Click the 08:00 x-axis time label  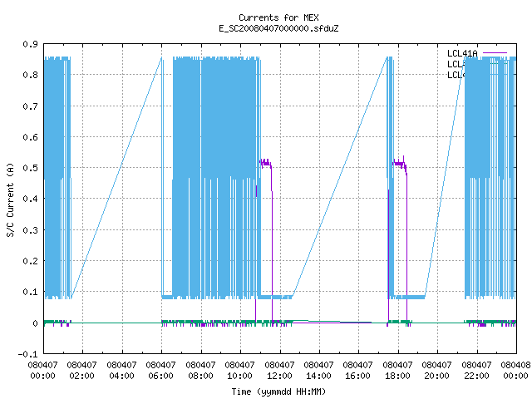(200, 376)
